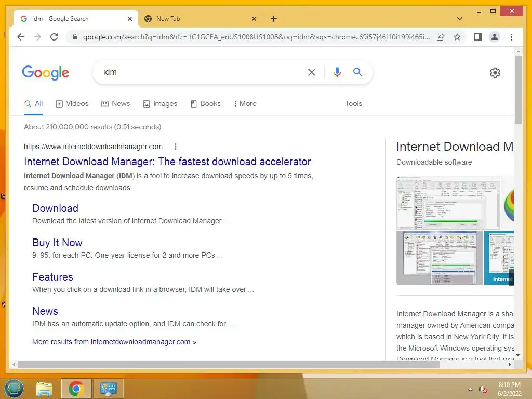The image size is (532, 399).
Task: Open the Chrome three-dot menu
Action: point(511,37)
